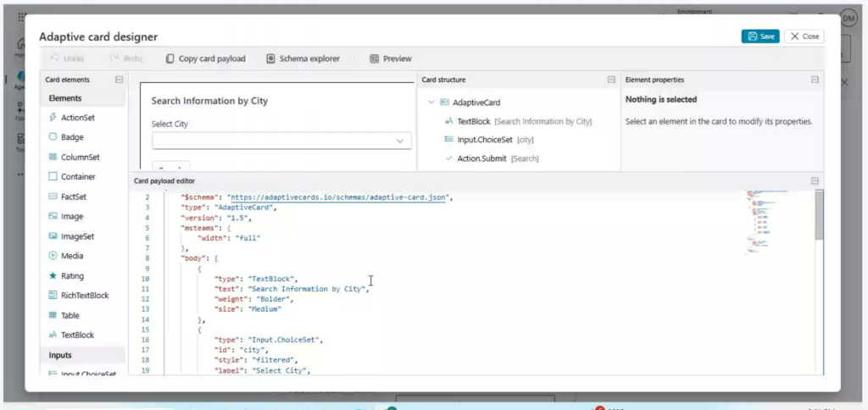
Task: Collapse the Card structure panel
Action: click(x=611, y=80)
